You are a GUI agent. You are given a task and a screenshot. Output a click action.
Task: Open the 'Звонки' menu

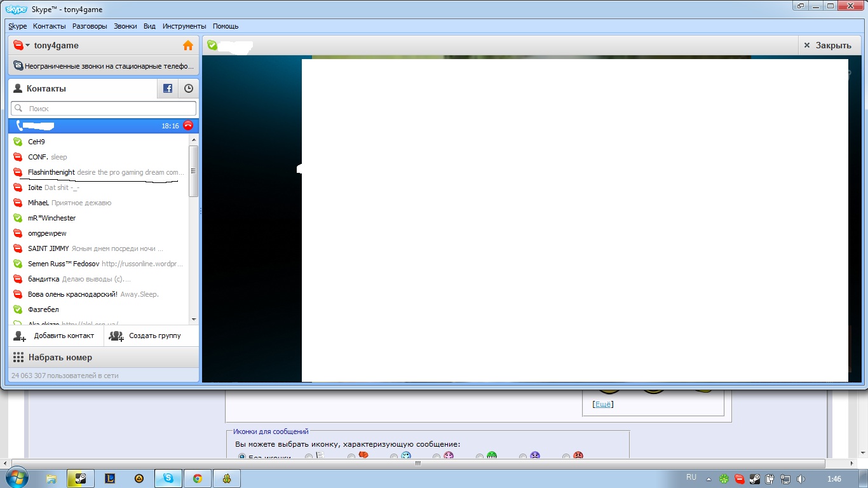tap(125, 26)
